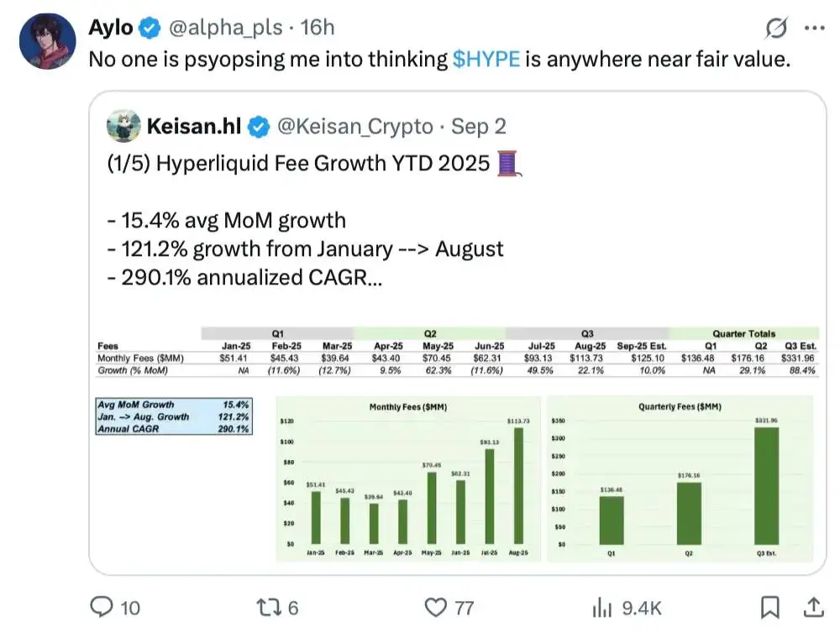Open the 16h timestamp link

pyautogui.click(x=316, y=27)
